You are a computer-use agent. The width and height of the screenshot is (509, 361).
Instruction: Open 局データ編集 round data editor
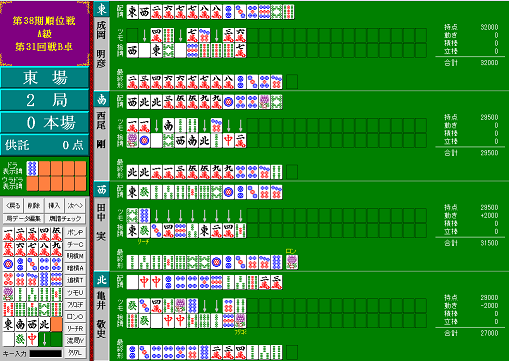click(24, 219)
